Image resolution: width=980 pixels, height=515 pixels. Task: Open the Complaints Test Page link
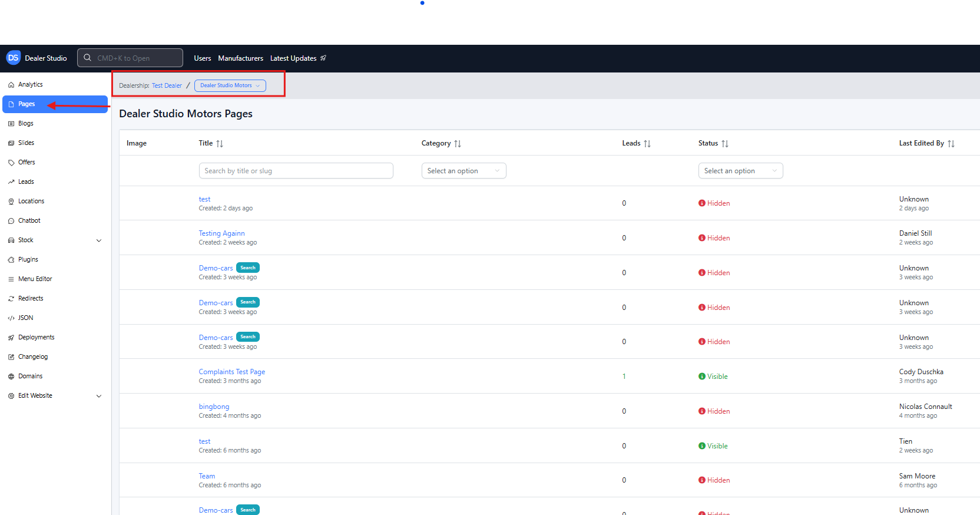(232, 372)
